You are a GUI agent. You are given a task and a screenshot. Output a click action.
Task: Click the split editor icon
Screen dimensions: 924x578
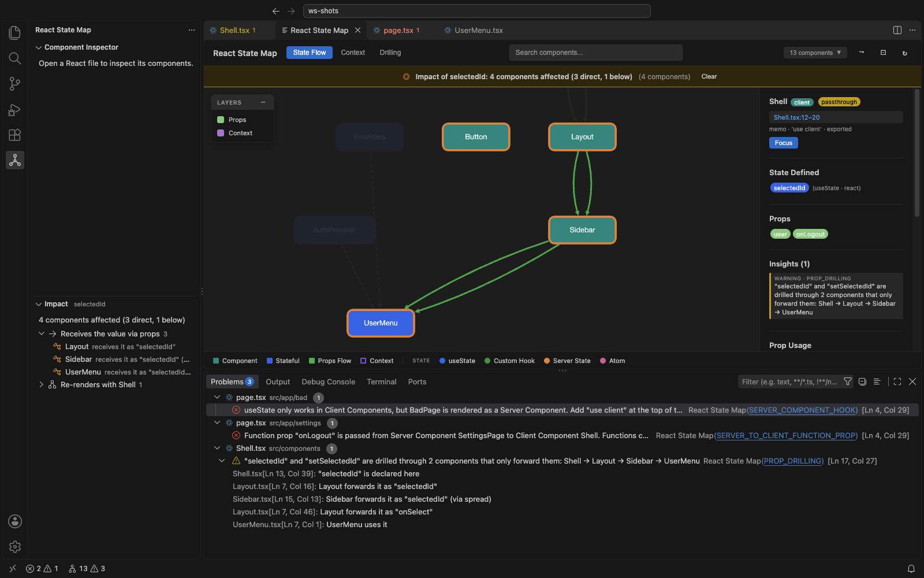(897, 30)
